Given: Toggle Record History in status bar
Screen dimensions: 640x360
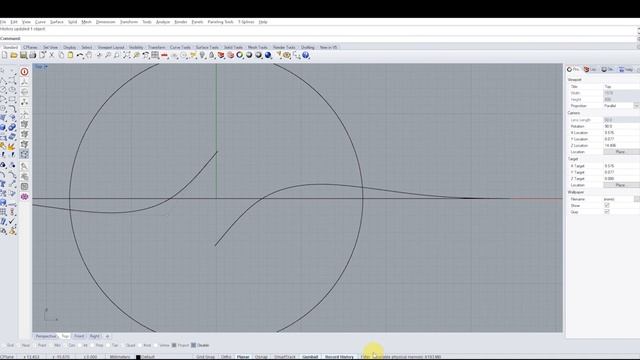Looking at the screenshot, I should (339, 357).
